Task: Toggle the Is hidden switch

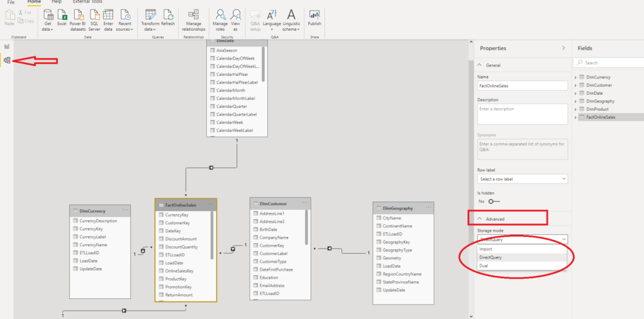Action: [494, 202]
